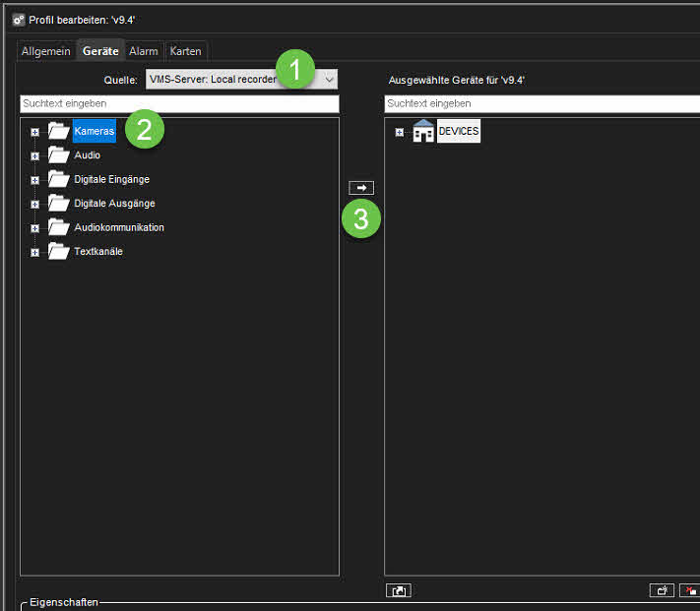The height and width of the screenshot is (611, 700).
Task: Select the Digitale Ausgänge tree item
Action: click(114, 204)
